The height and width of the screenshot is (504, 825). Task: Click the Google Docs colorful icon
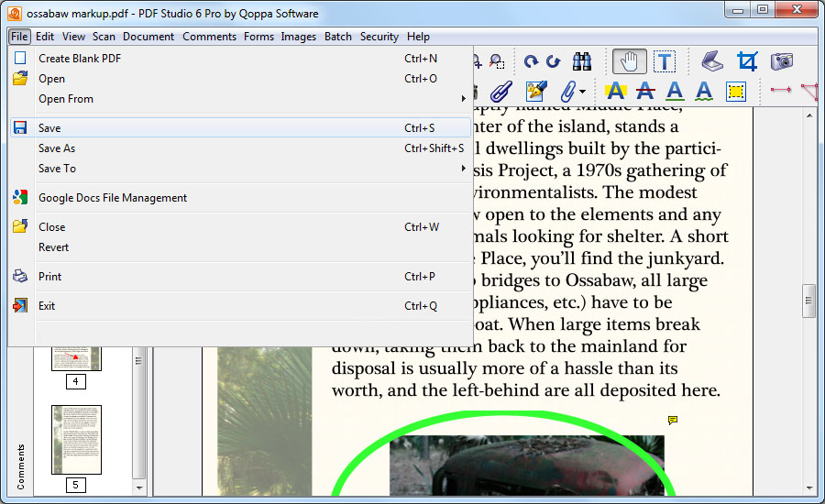[x=20, y=197]
